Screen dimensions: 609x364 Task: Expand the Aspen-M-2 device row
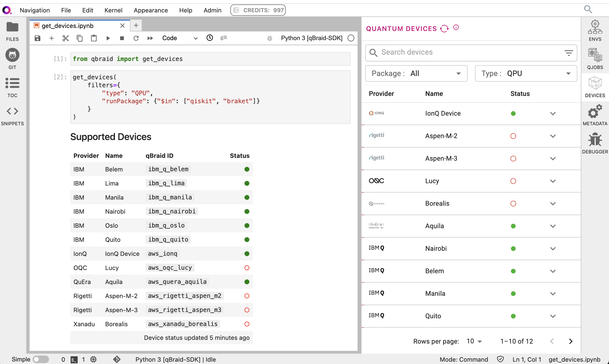553,136
